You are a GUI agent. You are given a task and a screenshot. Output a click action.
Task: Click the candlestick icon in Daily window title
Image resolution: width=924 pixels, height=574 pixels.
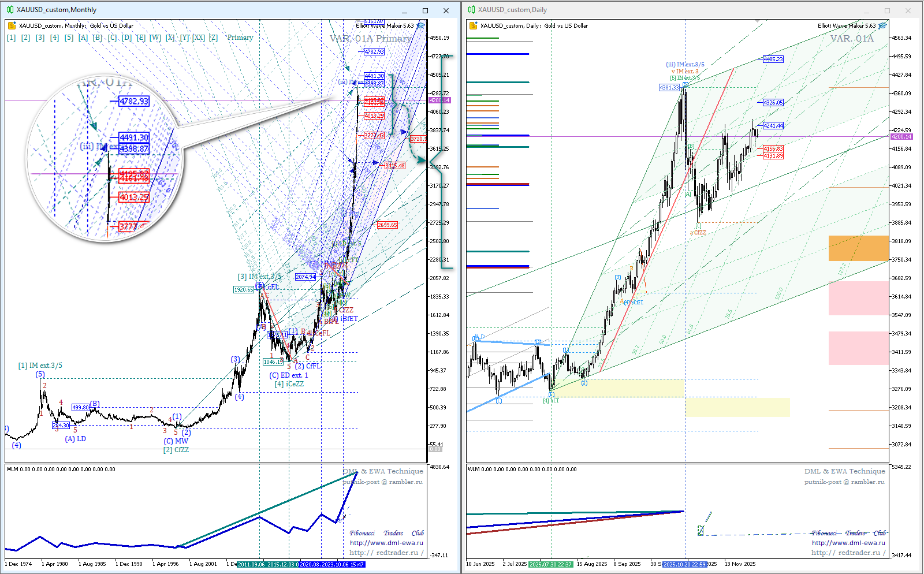[472, 10]
